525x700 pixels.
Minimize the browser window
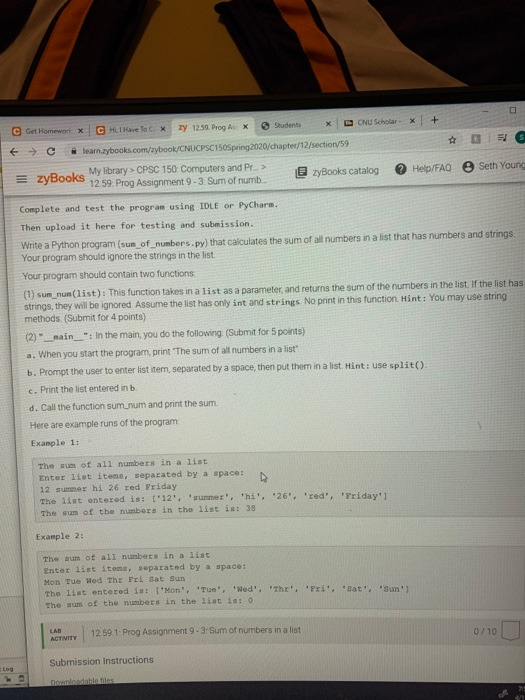click(x=487, y=109)
